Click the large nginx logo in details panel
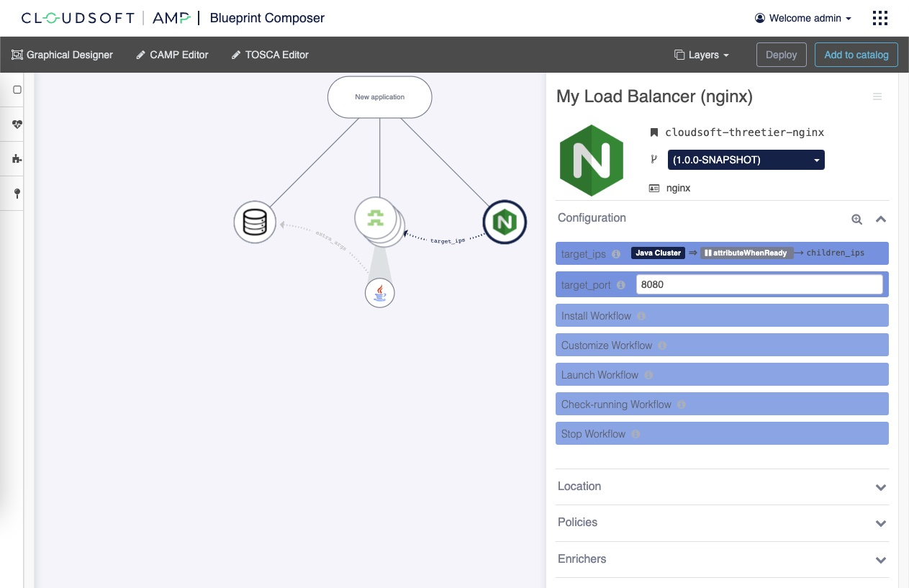909x588 pixels. point(592,160)
